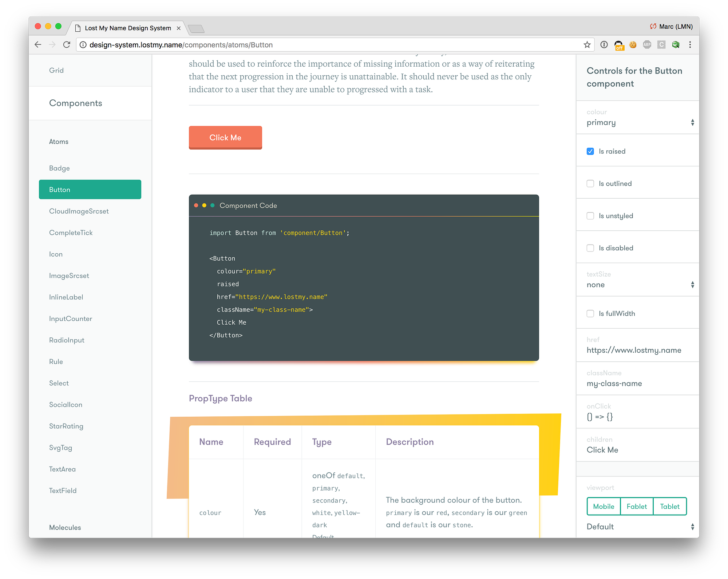Open the cookie manager extension icon
The image size is (728, 579).
pos(633,44)
